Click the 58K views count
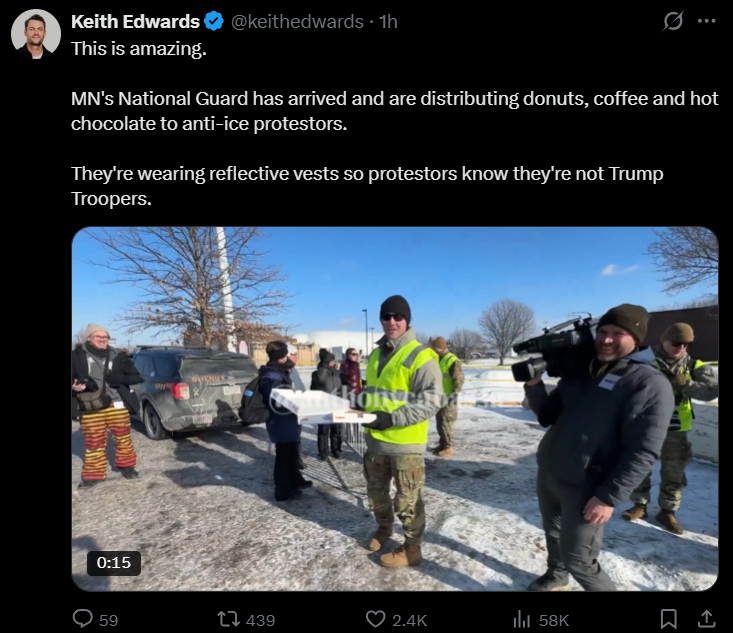 [x=554, y=620]
